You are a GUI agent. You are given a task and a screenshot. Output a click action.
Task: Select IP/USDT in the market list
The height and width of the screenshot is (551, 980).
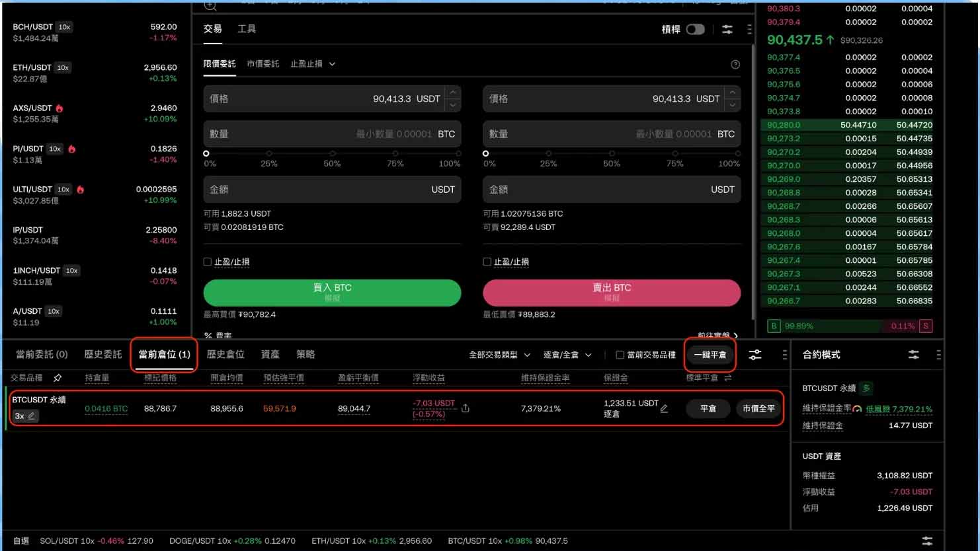tap(95, 235)
